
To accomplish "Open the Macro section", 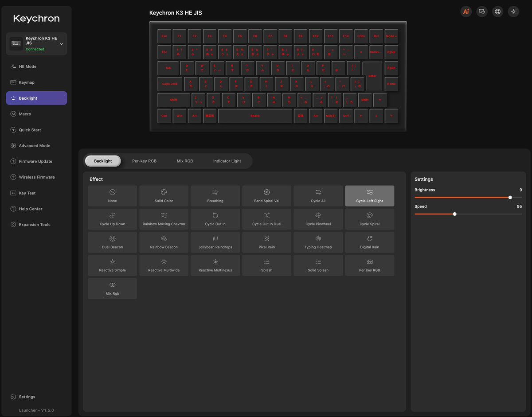I will click(36, 114).
